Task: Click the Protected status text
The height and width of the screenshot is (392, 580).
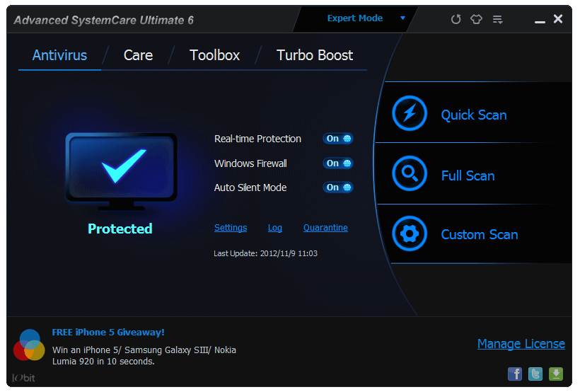Action: click(x=120, y=229)
